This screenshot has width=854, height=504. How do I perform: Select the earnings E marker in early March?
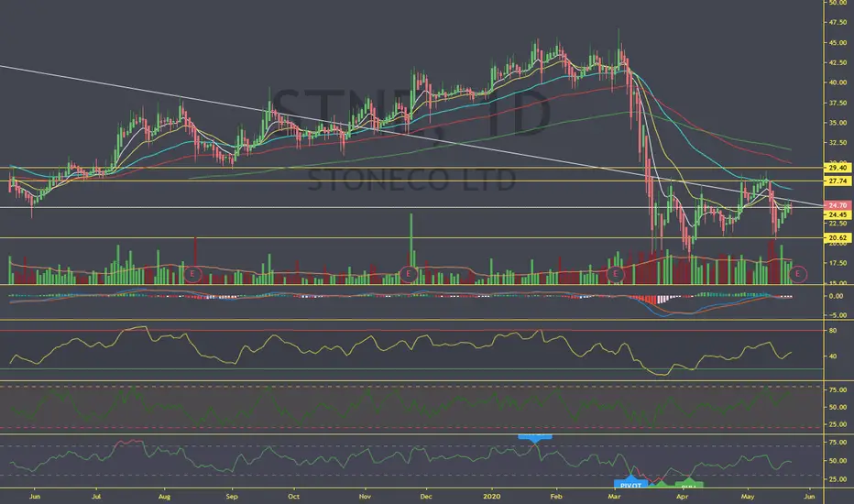[x=616, y=274]
